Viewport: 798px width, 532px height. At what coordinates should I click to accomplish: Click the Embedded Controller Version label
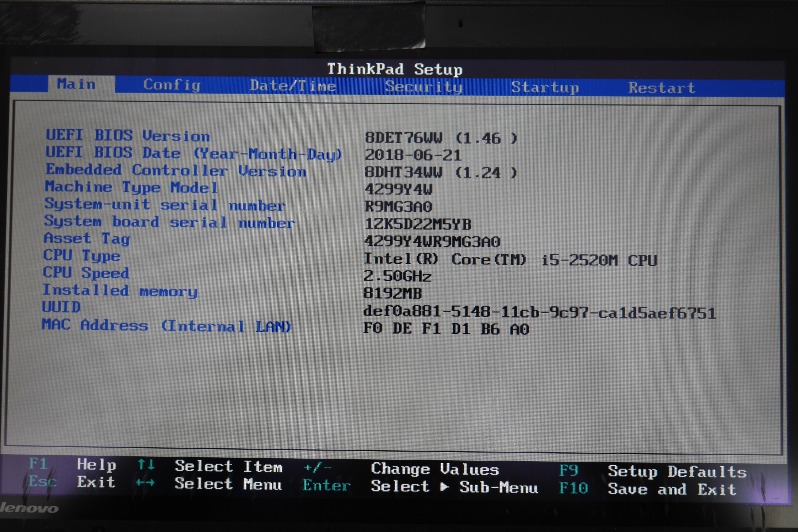click(x=176, y=170)
